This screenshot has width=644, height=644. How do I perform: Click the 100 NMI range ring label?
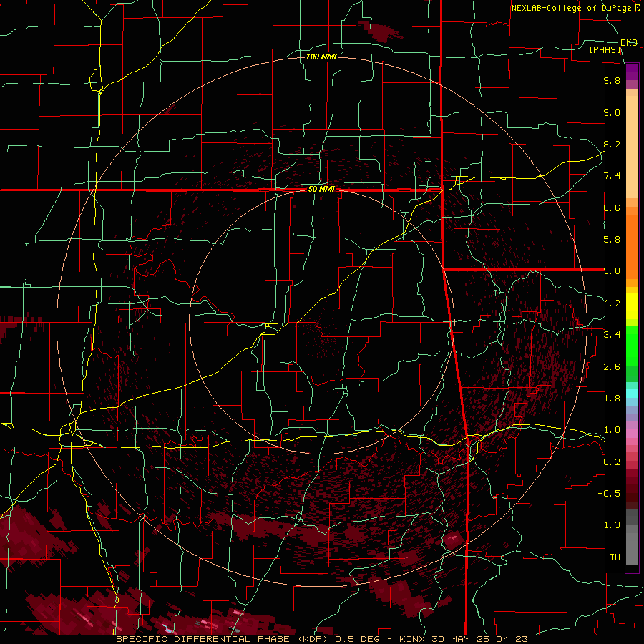click(321, 57)
